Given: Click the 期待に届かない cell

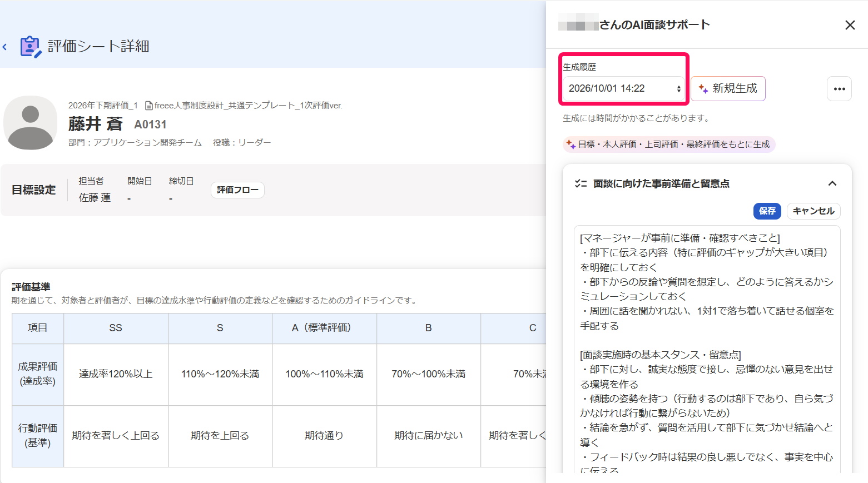Looking at the screenshot, I should click(429, 436).
